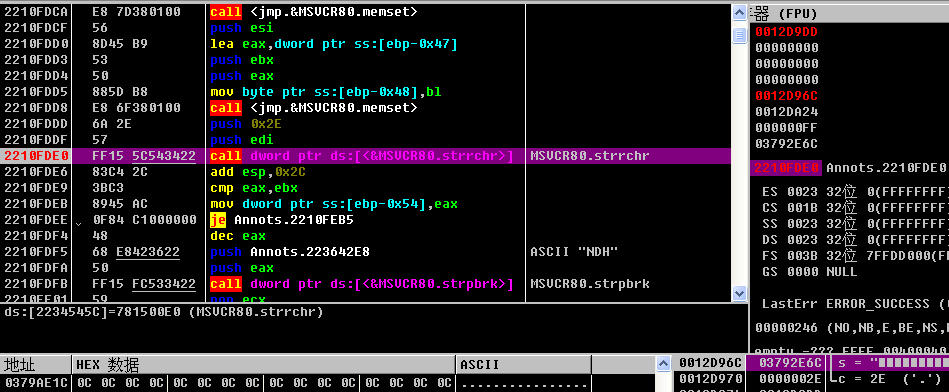Click the ASCII column header in dump
Screen dimensions: 949x392
[523, 365]
